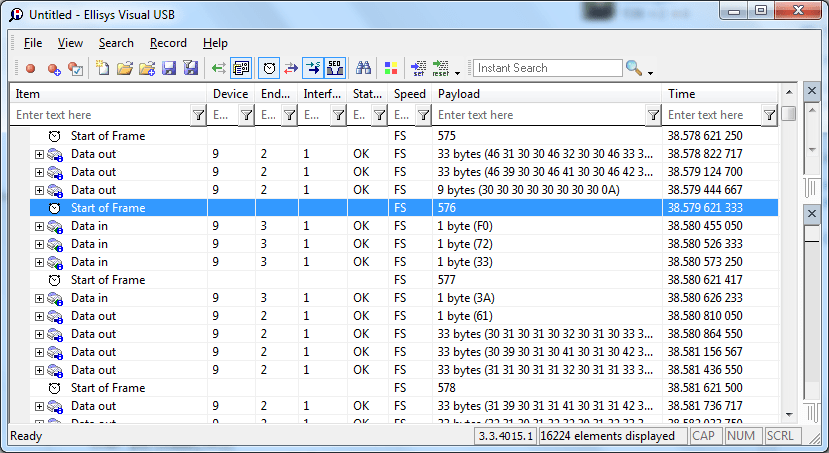Click time value 38.580 864 550
Viewport: 829px width, 453px height.
[x=705, y=334]
